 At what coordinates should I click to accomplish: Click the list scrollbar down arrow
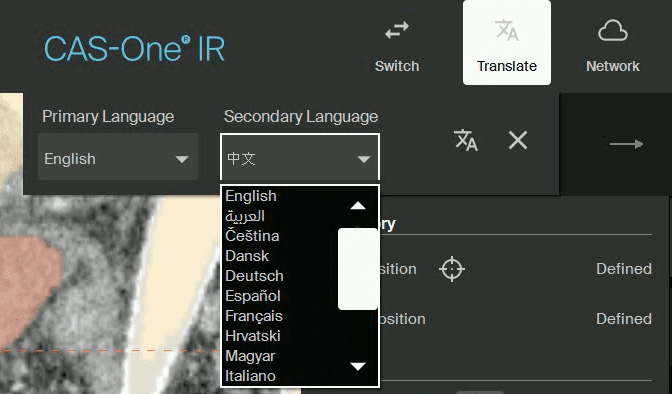pos(358,366)
